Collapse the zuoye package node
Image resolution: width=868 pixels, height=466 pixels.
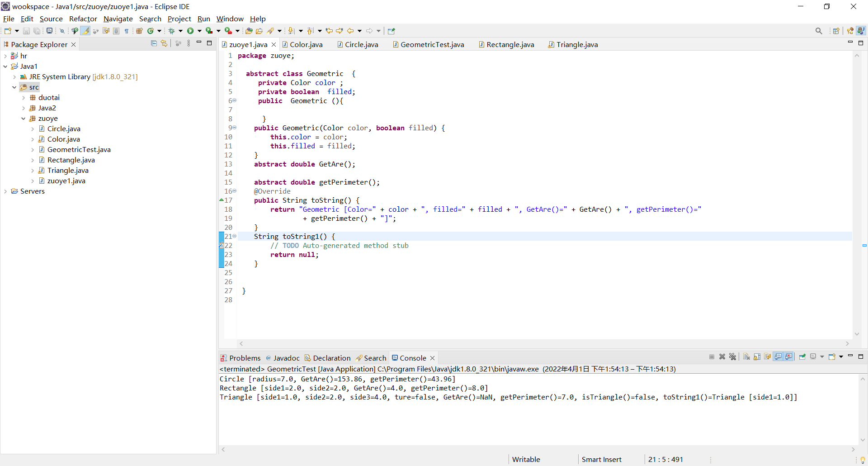pyautogui.click(x=24, y=119)
